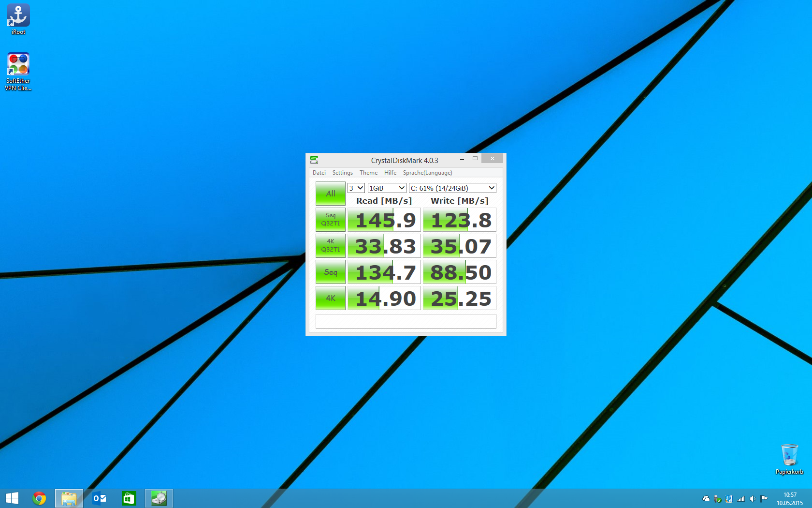Click the 4K Q32T1 write value 35.07
This screenshot has width=812, height=508.
pos(460,246)
